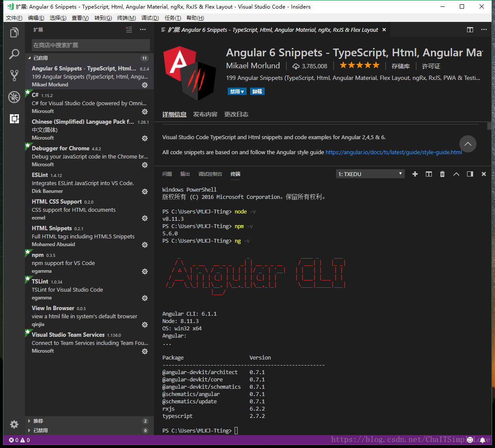Open the Manage gear in activity bar
The height and width of the screenshot is (448, 495).
pos(14,424)
